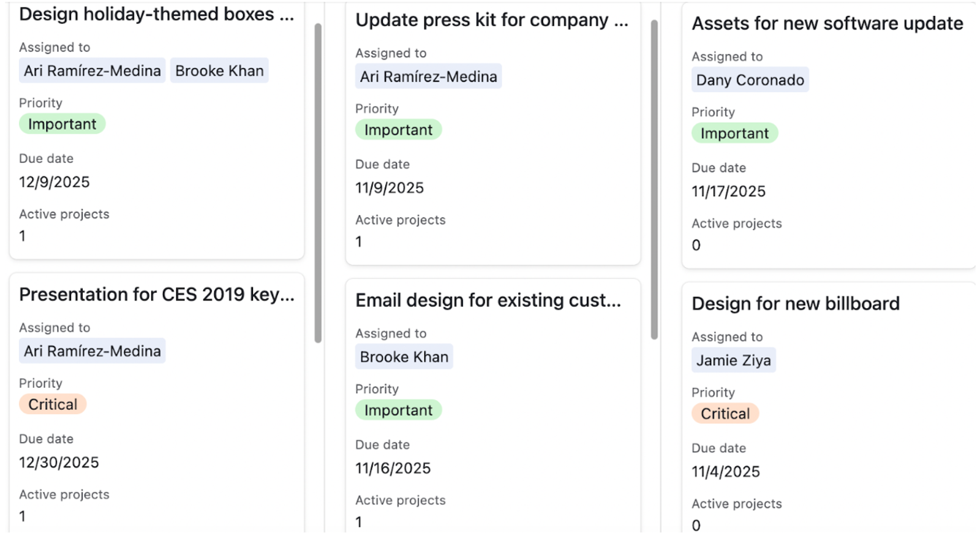Select due date 12/30/2025
Screen dimensions: 980x560
point(59,463)
